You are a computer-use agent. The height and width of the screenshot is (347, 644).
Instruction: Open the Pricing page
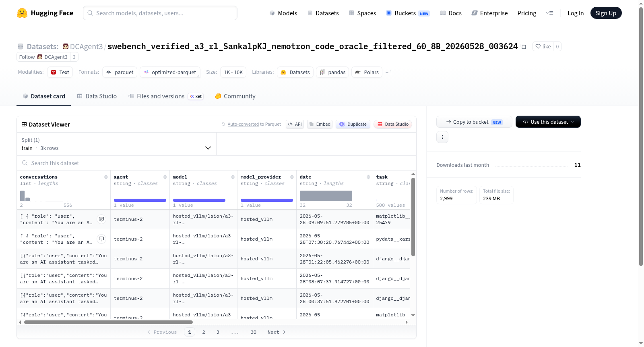pyautogui.click(x=527, y=13)
